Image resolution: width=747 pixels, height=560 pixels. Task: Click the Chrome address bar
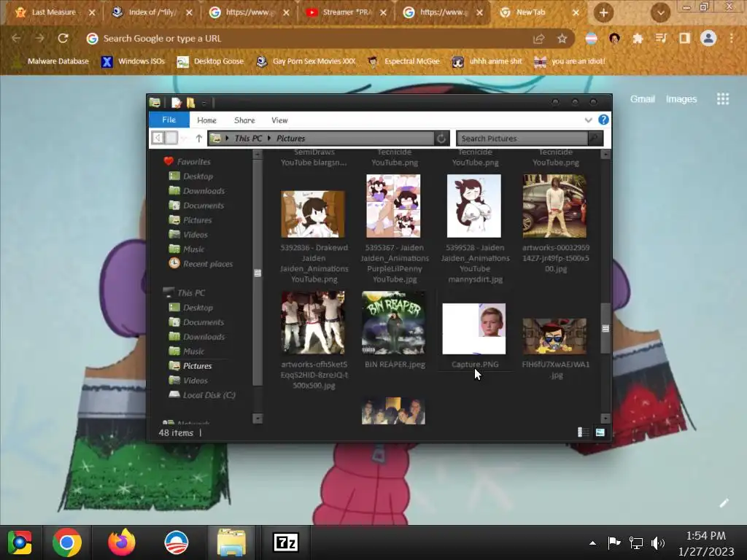pyautogui.click(x=305, y=39)
